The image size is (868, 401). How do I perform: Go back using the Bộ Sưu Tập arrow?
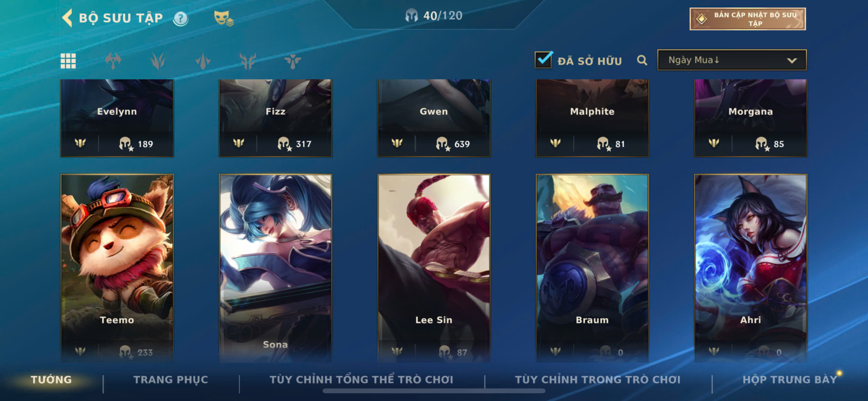pos(67,18)
